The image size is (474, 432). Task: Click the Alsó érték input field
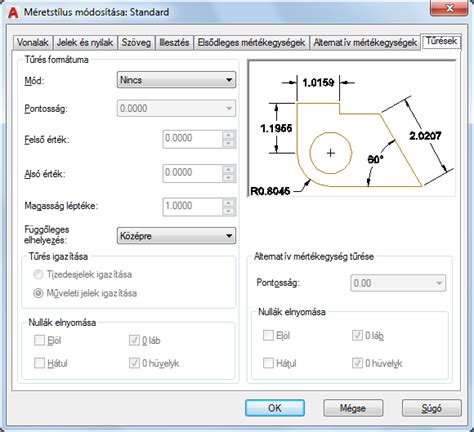pyautogui.click(x=192, y=173)
